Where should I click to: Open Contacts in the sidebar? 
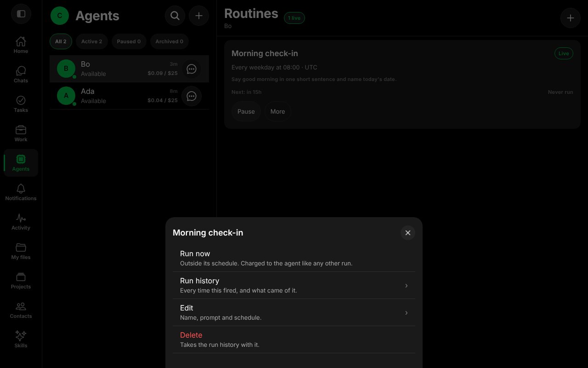(21, 310)
